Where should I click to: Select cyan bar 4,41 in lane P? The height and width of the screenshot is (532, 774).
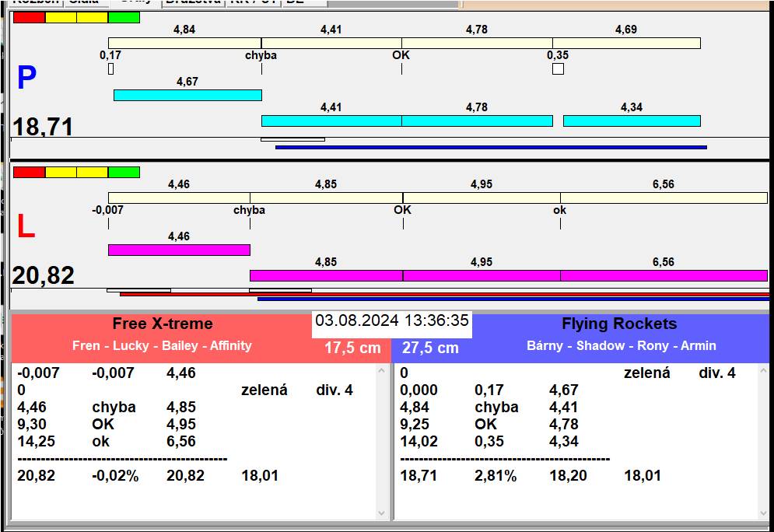[x=331, y=121]
